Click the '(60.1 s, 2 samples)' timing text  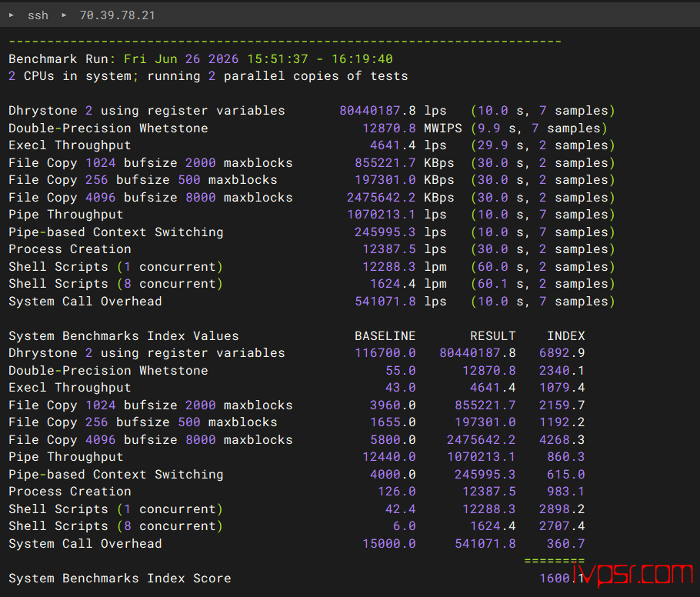(543, 284)
